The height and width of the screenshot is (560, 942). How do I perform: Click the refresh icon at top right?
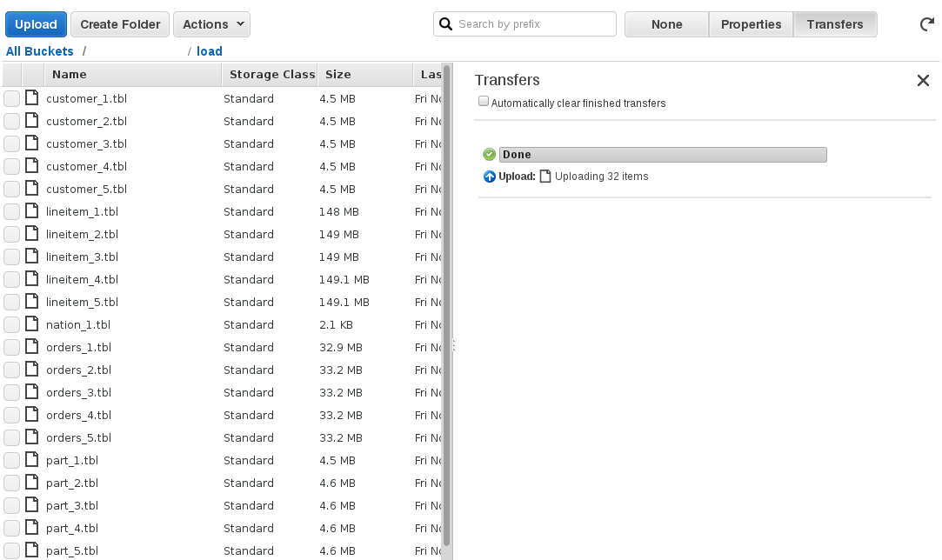927,24
